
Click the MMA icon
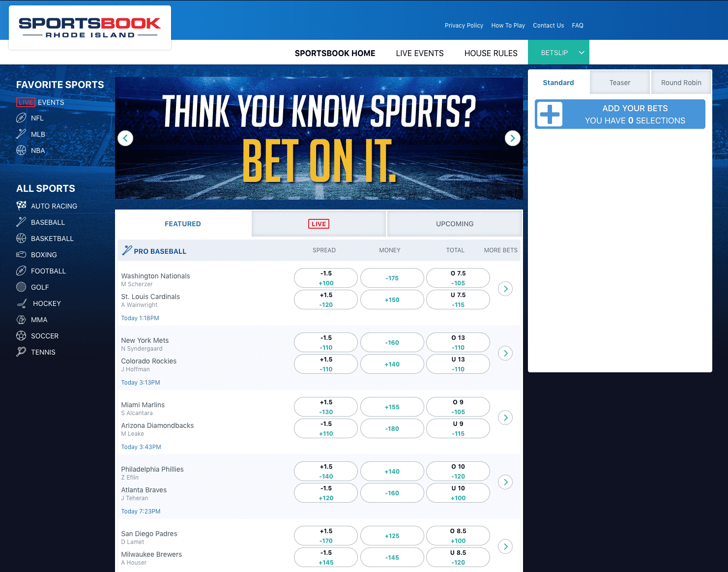point(21,320)
